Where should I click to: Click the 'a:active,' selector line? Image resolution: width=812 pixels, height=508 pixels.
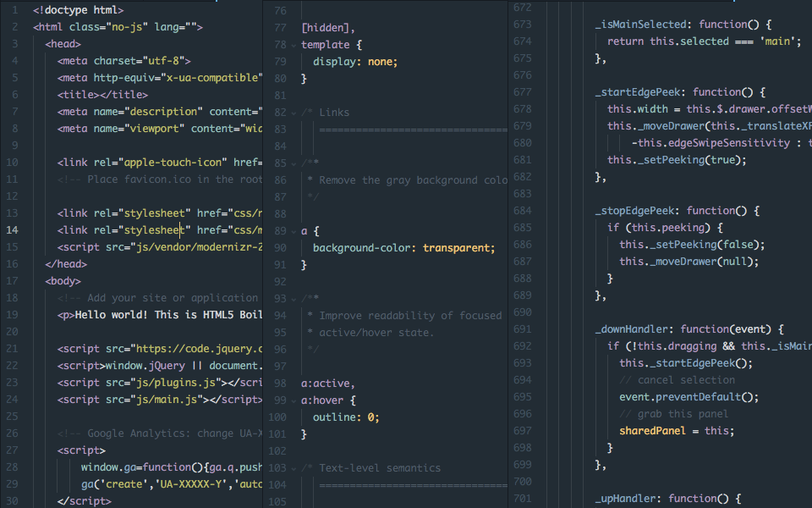pos(328,384)
